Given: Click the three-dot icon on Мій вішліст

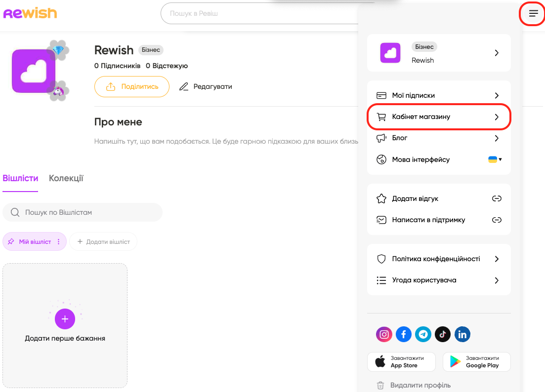Looking at the screenshot, I should coord(58,242).
